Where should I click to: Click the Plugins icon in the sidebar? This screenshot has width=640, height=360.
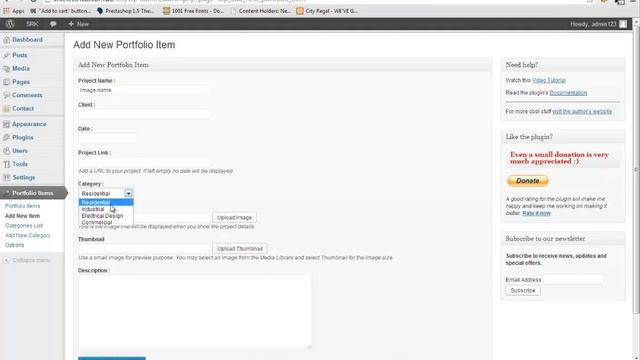pos(7,138)
